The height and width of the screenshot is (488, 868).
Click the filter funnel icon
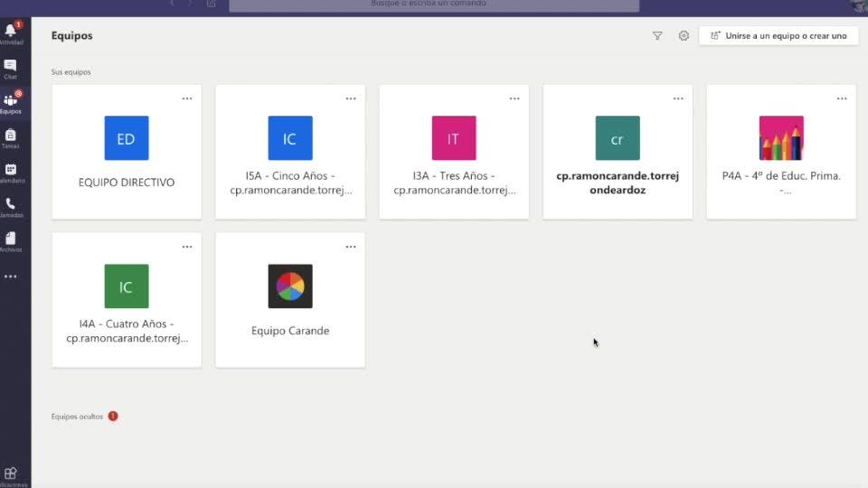pos(657,36)
